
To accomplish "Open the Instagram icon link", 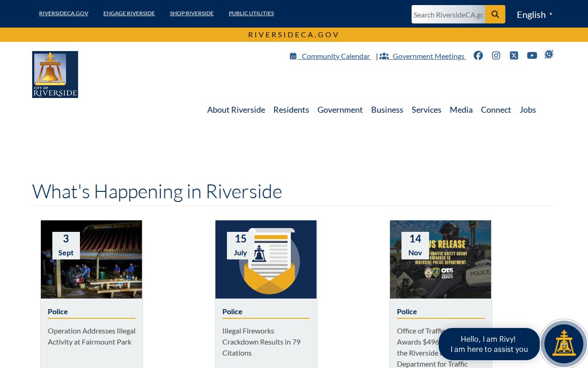I will (x=496, y=56).
